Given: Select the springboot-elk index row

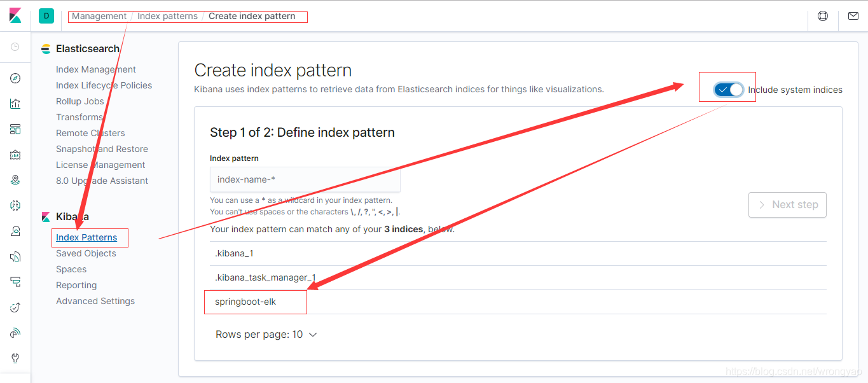Looking at the screenshot, I should pos(518,302).
